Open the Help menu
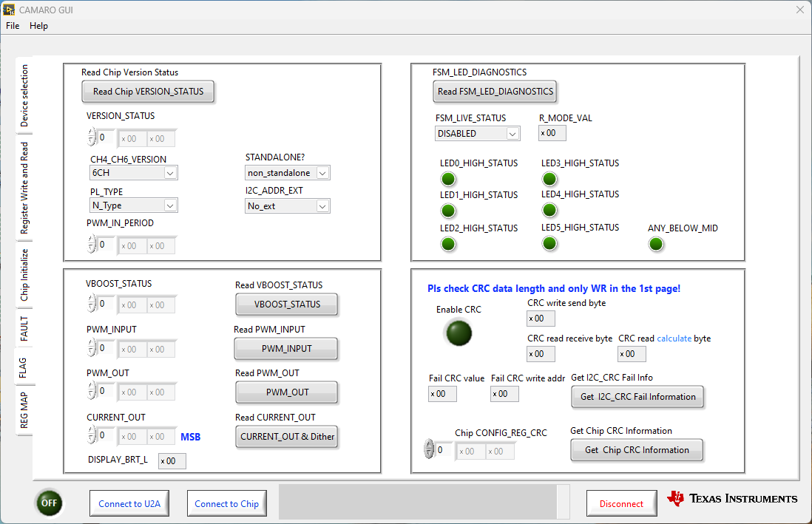The width and height of the screenshot is (812, 524). pos(38,25)
